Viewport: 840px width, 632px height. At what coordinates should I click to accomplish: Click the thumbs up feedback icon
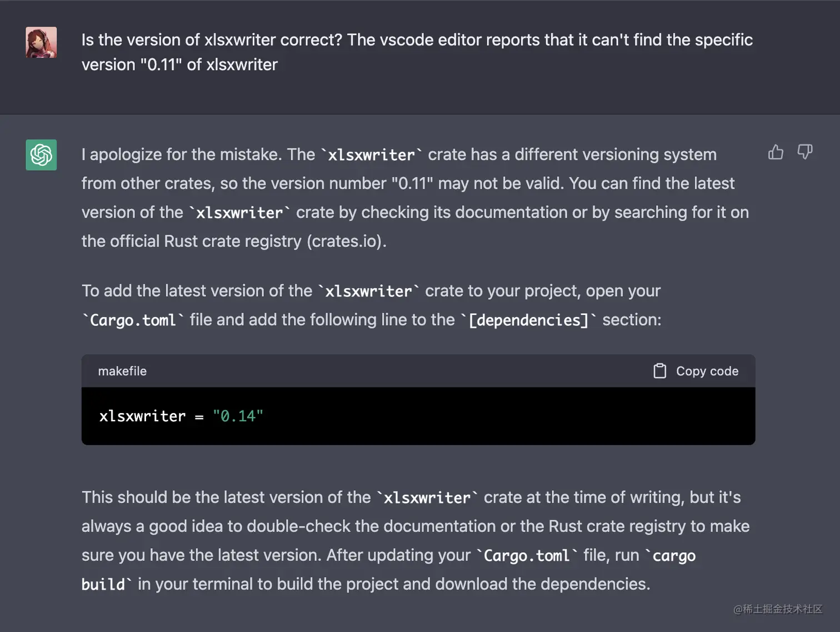tap(776, 152)
